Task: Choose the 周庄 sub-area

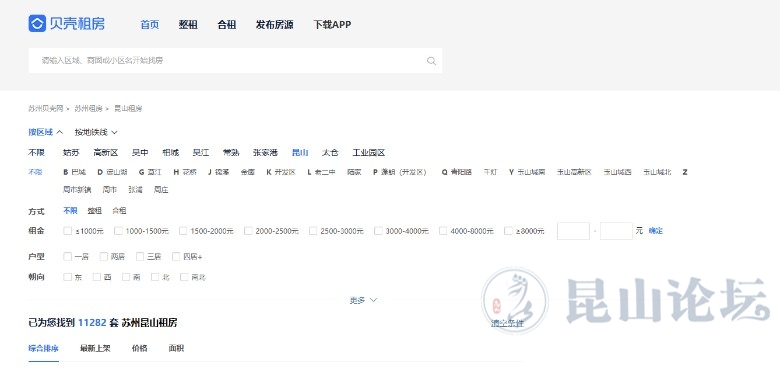Action: 161,189
